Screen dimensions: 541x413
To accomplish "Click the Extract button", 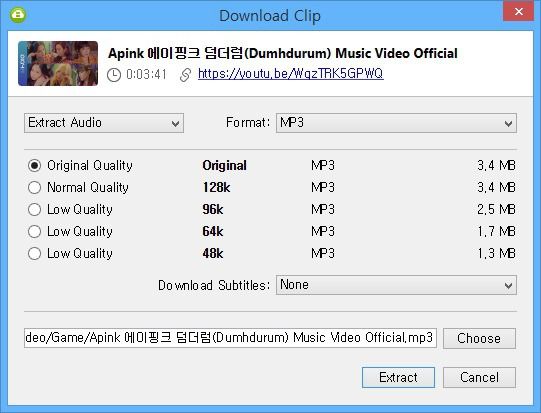I will pyautogui.click(x=398, y=377).
